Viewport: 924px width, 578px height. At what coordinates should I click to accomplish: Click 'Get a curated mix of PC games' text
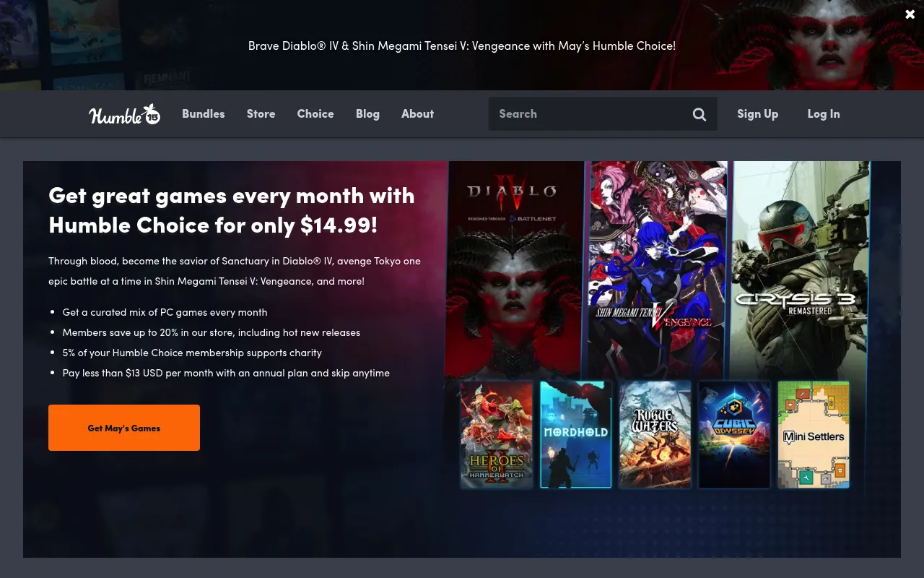coord(165,312)
